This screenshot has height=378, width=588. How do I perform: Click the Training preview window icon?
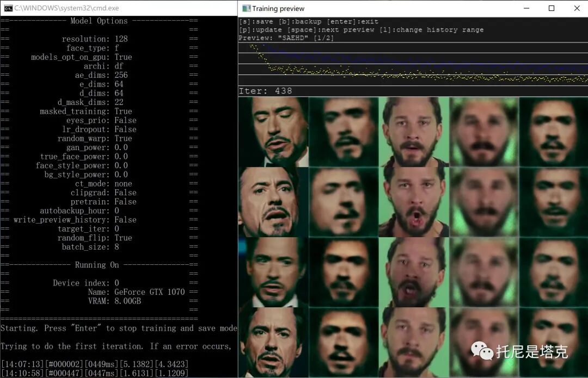click(246, 8)
